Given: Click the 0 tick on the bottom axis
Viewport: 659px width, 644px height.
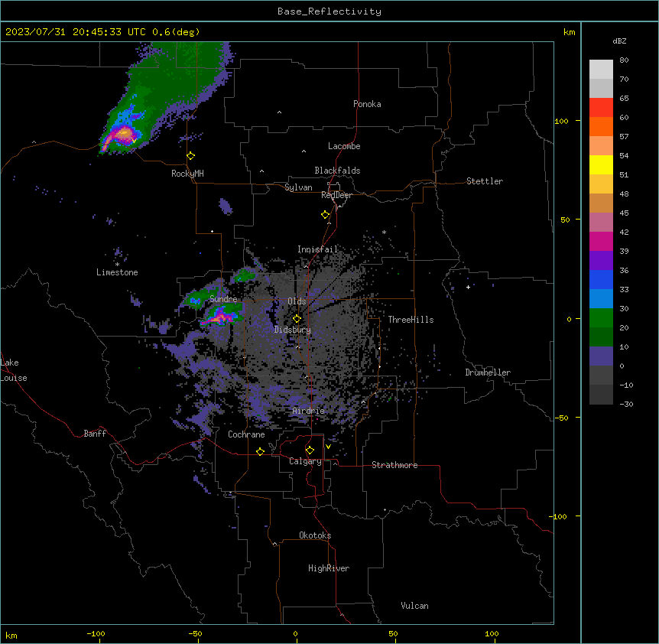Looking at the screenshot, I should 295,633.
